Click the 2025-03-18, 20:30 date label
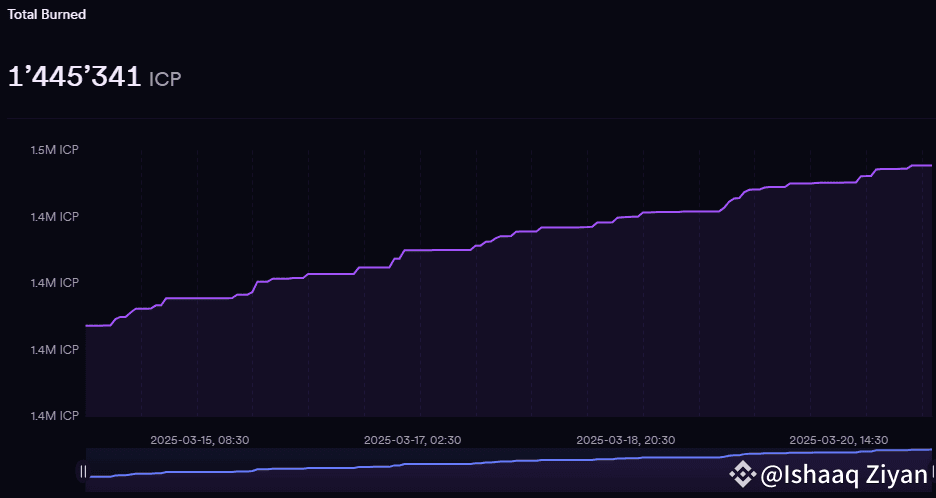This screenshot has width=936, height=498. 626,440
